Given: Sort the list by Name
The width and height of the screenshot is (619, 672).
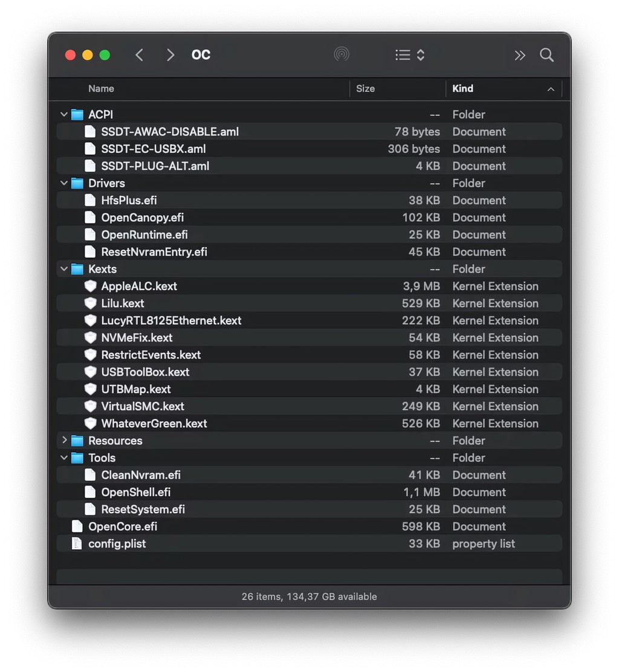Looking at the screenshot, I should (x=101, y=89).
